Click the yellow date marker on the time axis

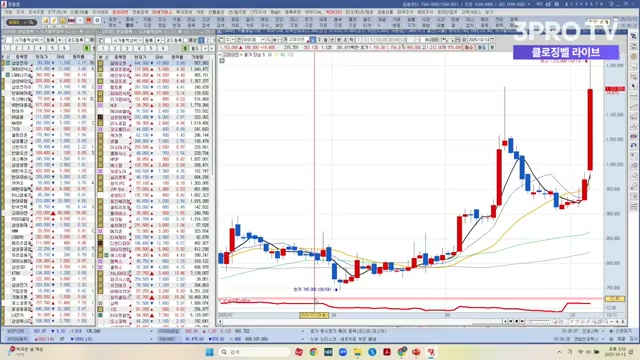(x=314, y=315)
